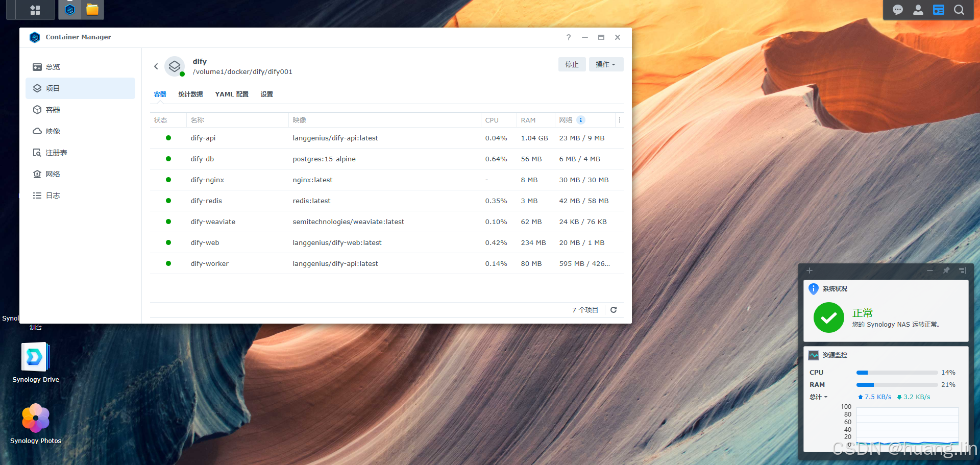Open 网络 network in the sidebar

click(x=80, y=174)
